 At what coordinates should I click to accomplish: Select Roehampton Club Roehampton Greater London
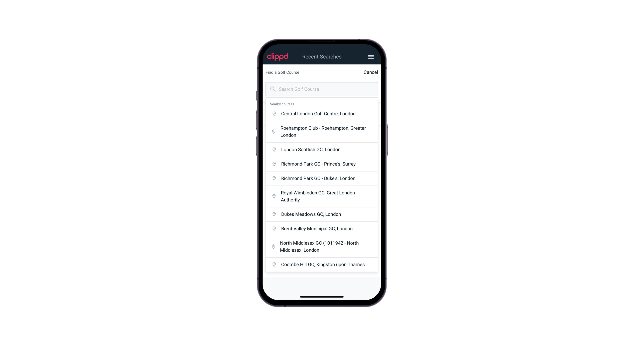(x=322, y=132)
